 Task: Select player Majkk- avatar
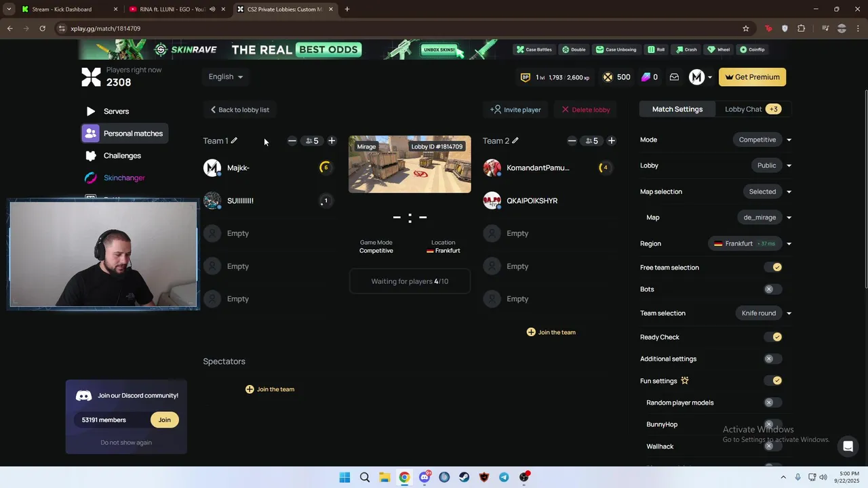(x=212, y=168)
